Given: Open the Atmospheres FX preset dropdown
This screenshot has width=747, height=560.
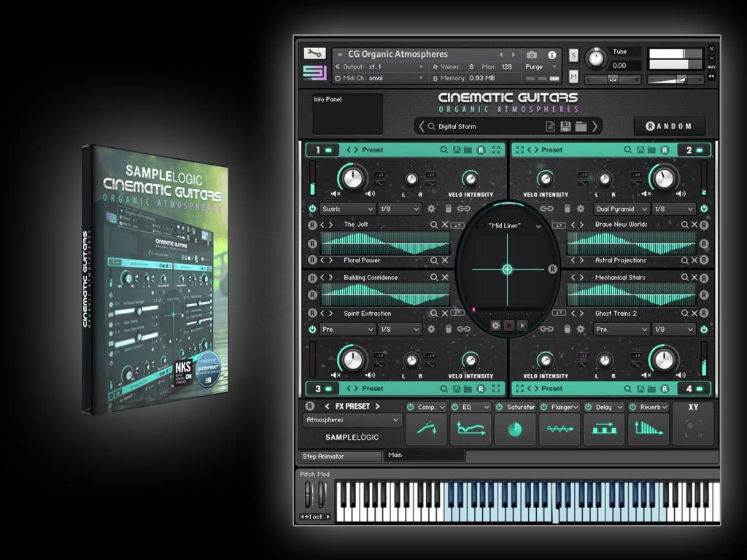Looking at the screenshot, I should point(352,420).
